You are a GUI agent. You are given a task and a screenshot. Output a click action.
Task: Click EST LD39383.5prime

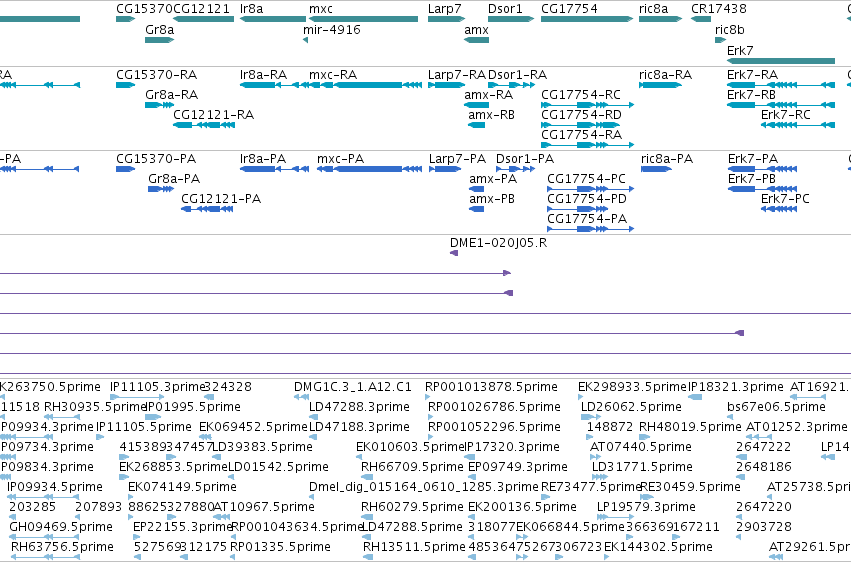(x=262, y=447)
